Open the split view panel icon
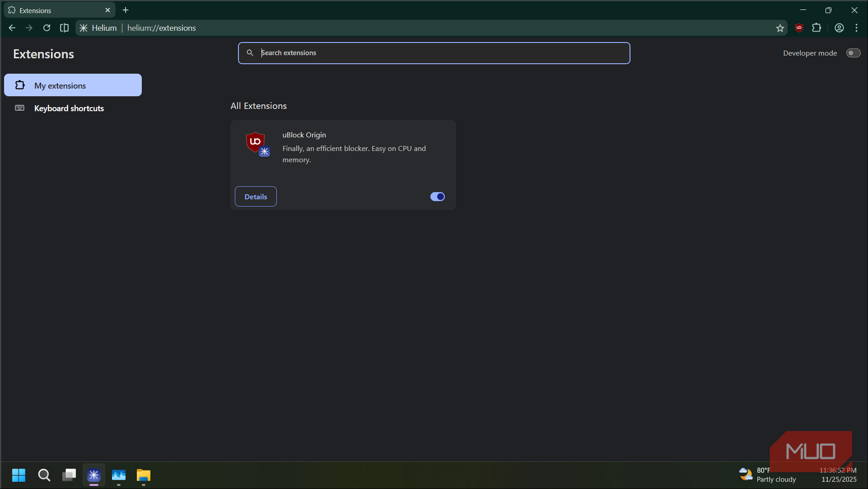 [x=64, y=28]
